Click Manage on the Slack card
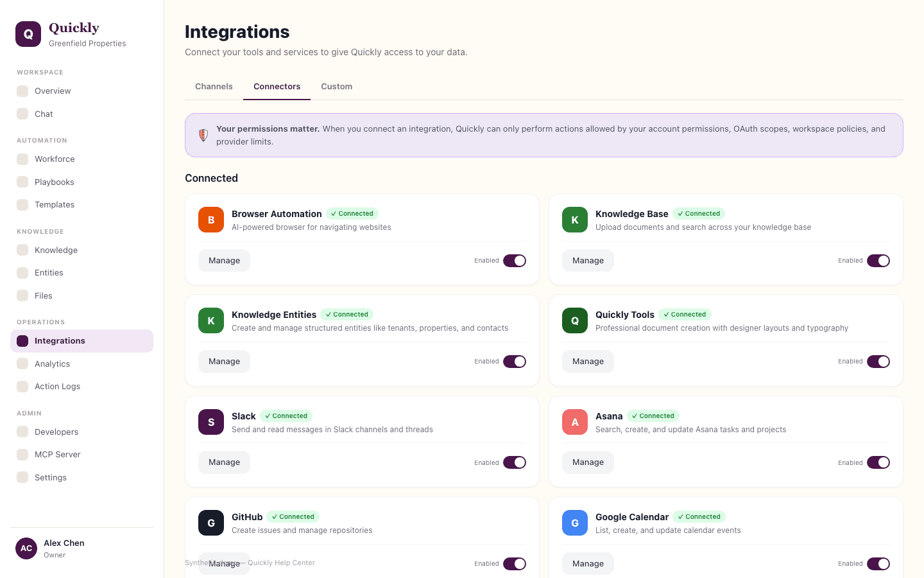Screen dimensions: 924x578 click(x=224, y=462)
